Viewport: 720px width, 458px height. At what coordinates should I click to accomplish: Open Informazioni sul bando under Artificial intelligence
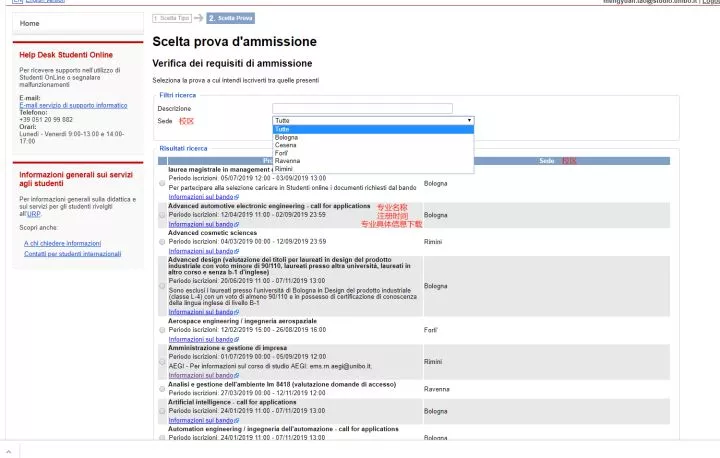(x=203, y=420)
